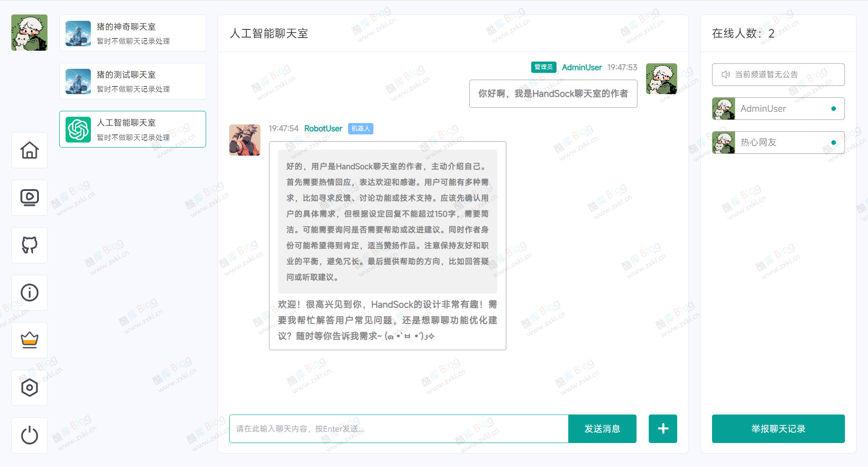The height and width of the screenshot is (467, 868).
Task: Toggle 热心网友 online status dot
Action: (x=833, y=142)
